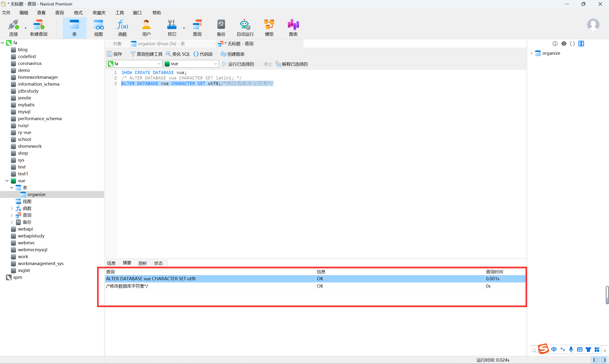Open the Automation (自动运行) robot icon

click(245, 27)
